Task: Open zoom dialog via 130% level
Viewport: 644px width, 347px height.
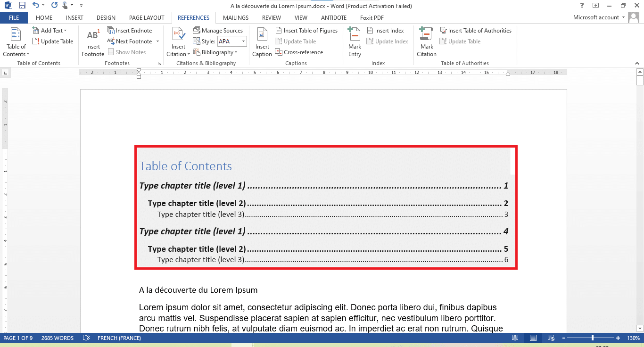Action: click(x=633, y=338)
